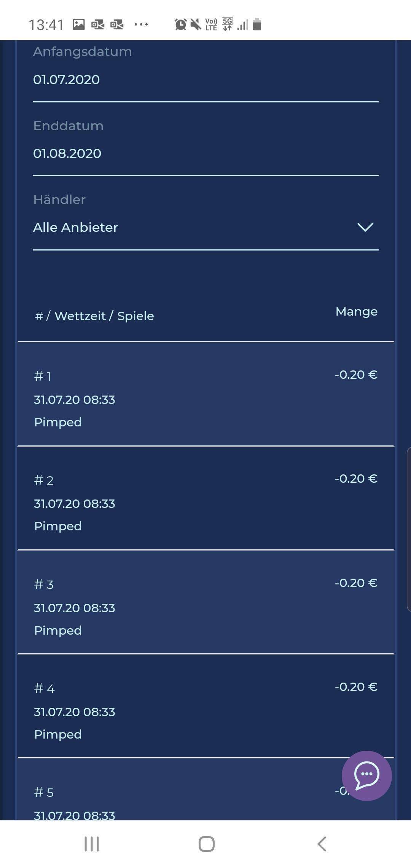Tap the three-dot notification overflow icon
Image resolution: width=411 pixels, height=868 pixels.
[141, 25]
